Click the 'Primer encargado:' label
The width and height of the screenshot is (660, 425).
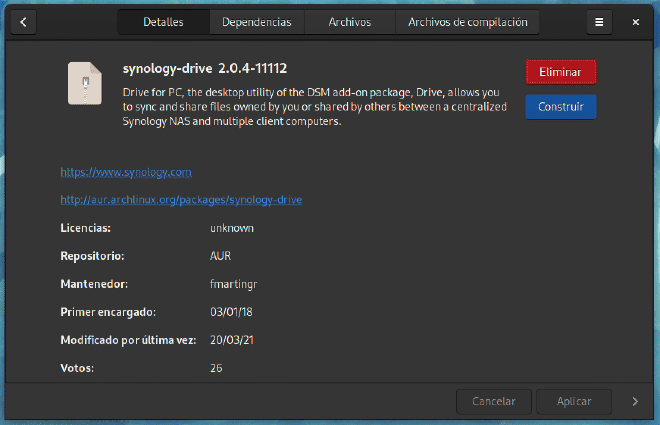[108, 312]
